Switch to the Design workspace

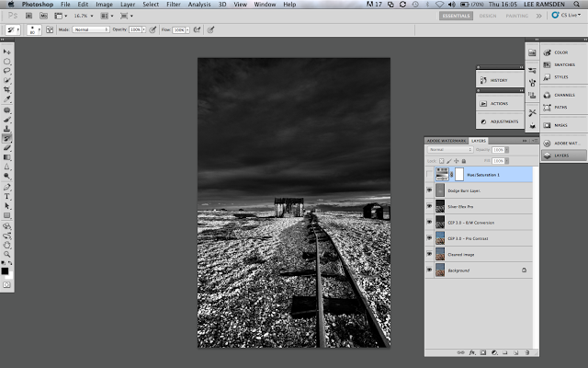[x=488, y=16]
